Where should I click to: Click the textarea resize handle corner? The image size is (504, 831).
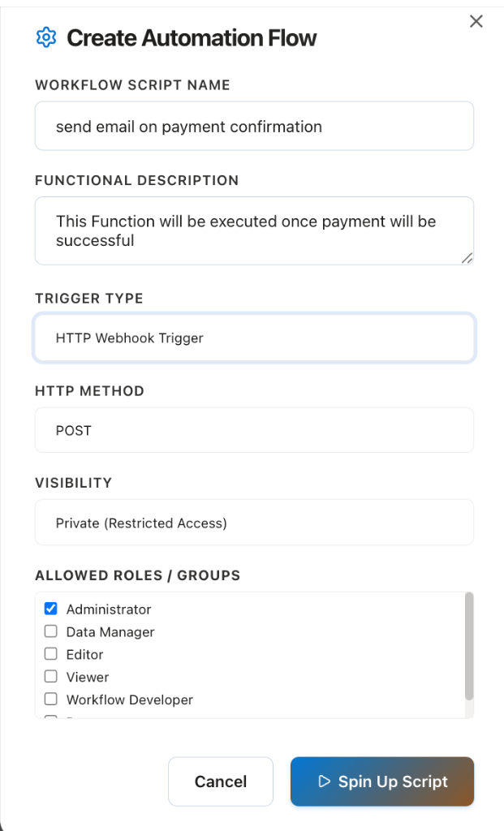(x=467, y=258)
